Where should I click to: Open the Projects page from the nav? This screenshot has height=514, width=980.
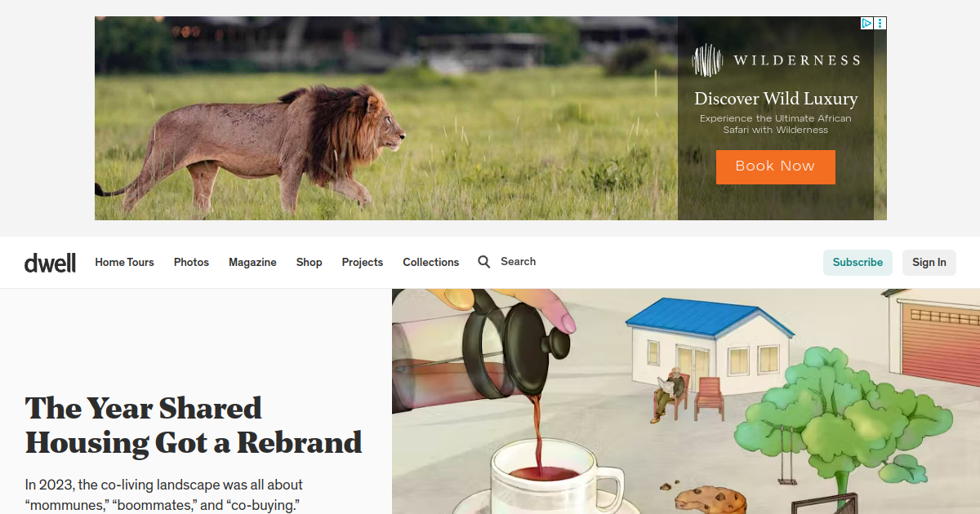tap(363, 262)
